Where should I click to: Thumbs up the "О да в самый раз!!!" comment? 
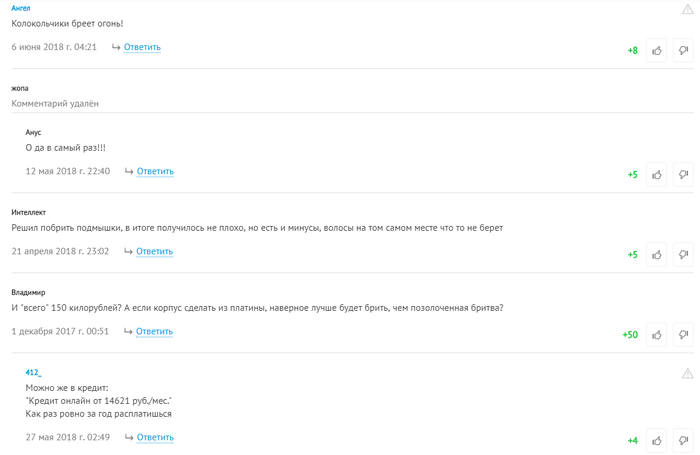[x=657, y=174]
